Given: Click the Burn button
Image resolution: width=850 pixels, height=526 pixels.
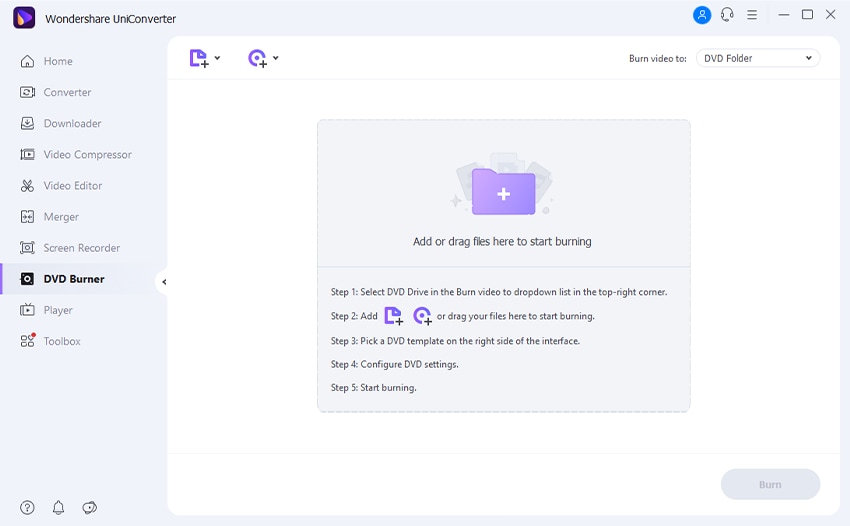Looking at the screenshot, I should tap(770, 484).
